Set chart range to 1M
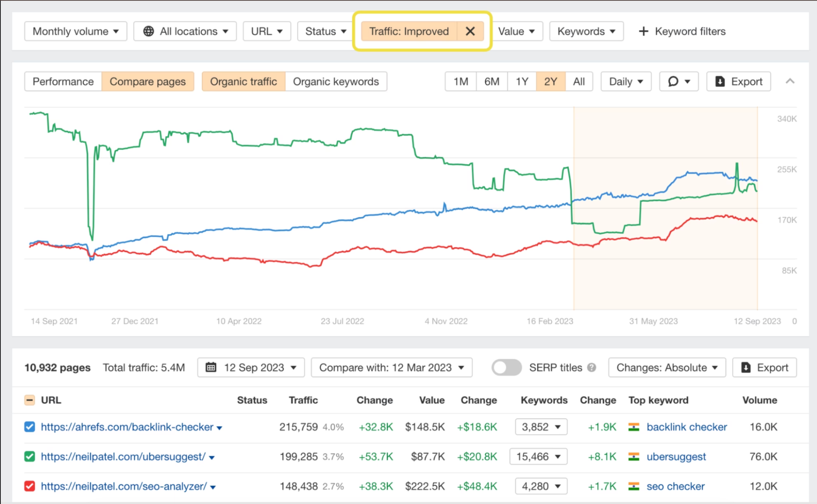 [x=461, y=81]
